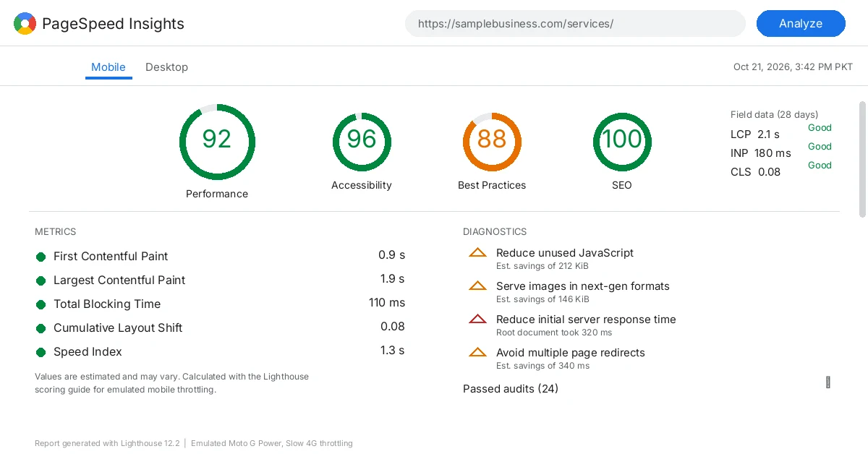The image size is (868, 454).
Task: Switch to the Mobile tab
Action: pyautogui.click(x=109, y=67)
